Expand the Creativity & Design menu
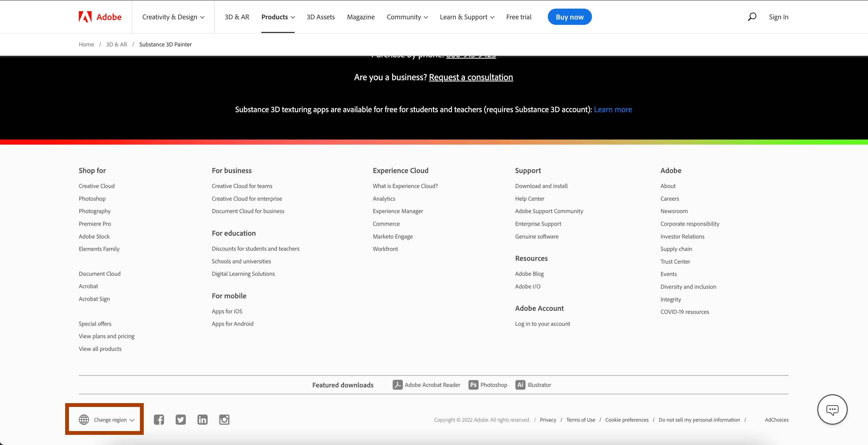Image resolution: width=868 pixels, height=445 pixels. coord(173,17)
